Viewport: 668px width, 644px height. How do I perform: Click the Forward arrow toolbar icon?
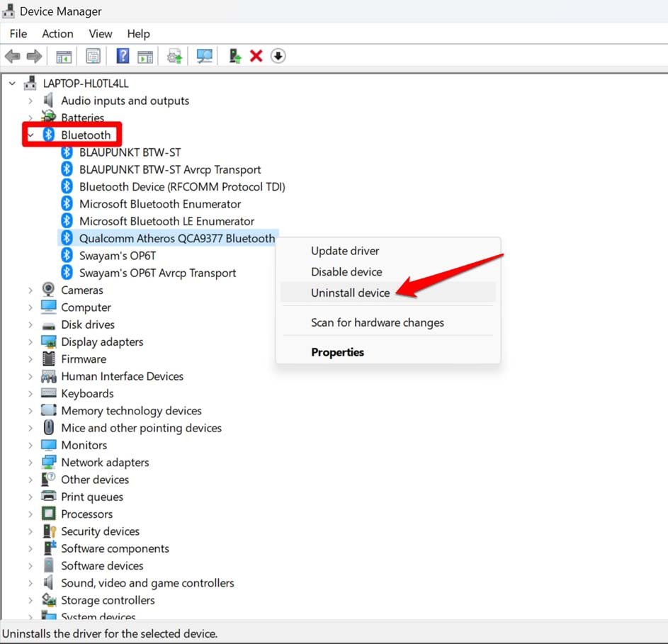[34, 56]
